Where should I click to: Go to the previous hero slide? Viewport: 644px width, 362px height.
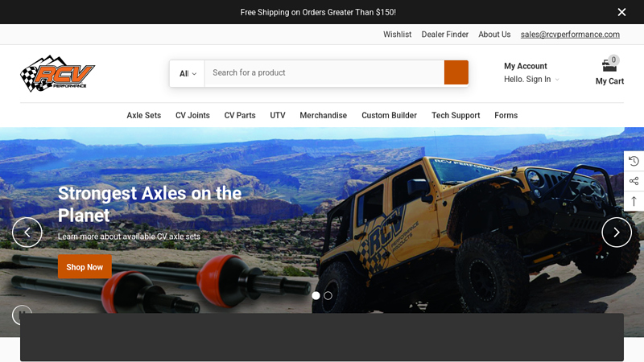27,232
